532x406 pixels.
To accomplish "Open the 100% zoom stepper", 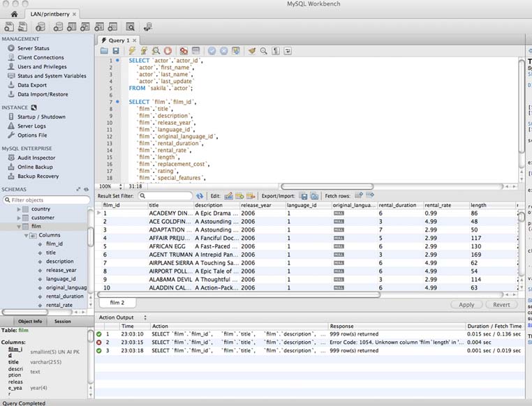I will pyautogui.click(x=121, y=186).
